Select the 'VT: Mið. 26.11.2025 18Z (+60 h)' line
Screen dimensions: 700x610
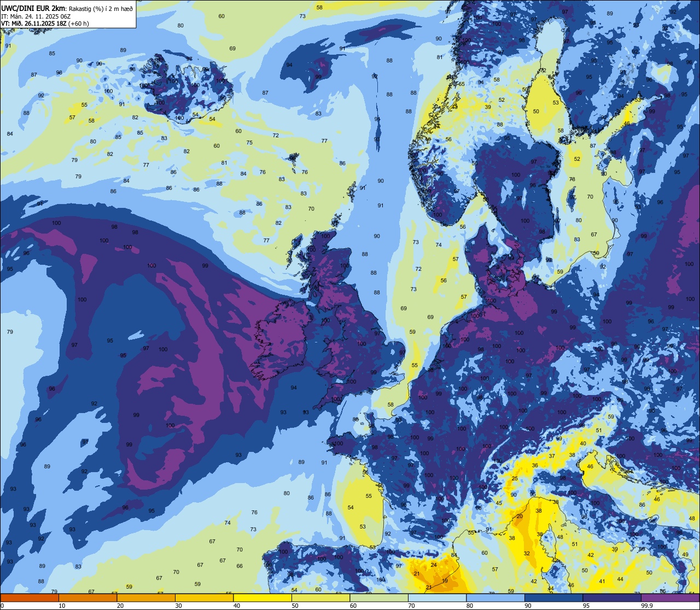coord(45,24)
